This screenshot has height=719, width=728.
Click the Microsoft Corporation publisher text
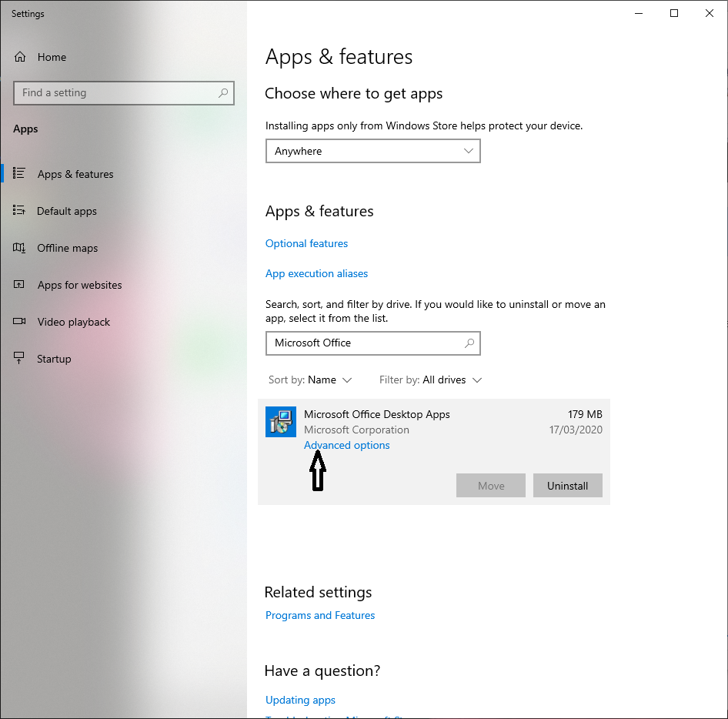[356, 430]
